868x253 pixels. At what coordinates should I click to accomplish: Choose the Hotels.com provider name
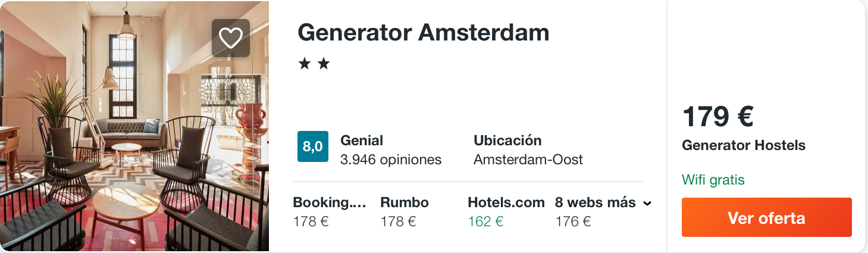(506, 202)
